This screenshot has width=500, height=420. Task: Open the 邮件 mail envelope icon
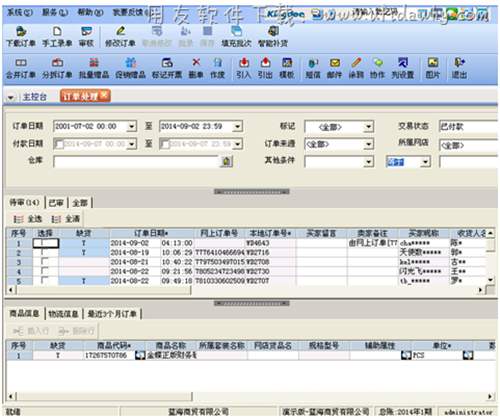(334, 63)
